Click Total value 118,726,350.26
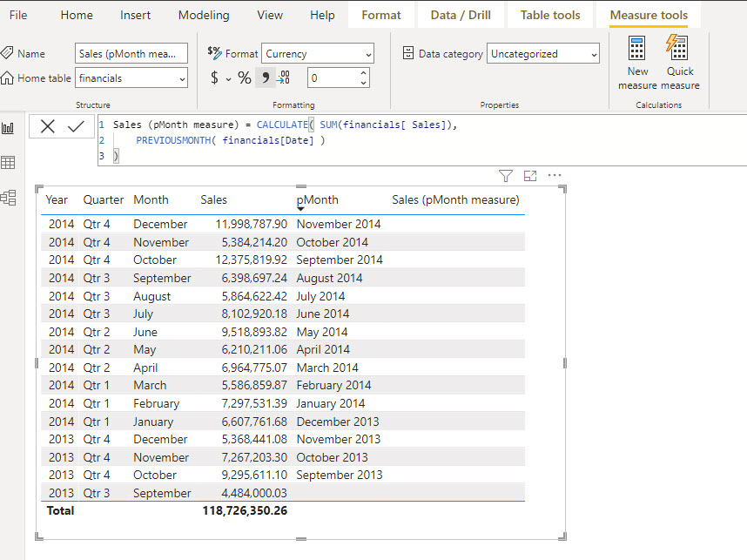Screen dimensions: 747x560 click(245, 510)
